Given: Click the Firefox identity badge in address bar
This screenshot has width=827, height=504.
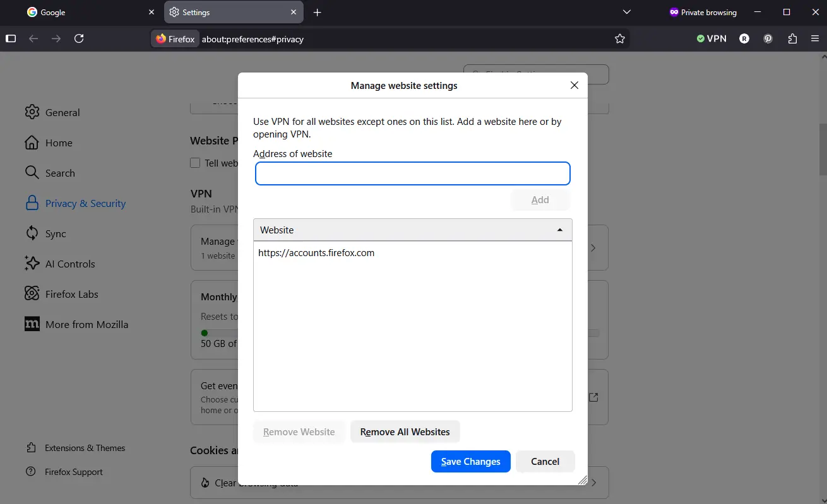Looking at the screenshot, I should (x=176, y=38).
